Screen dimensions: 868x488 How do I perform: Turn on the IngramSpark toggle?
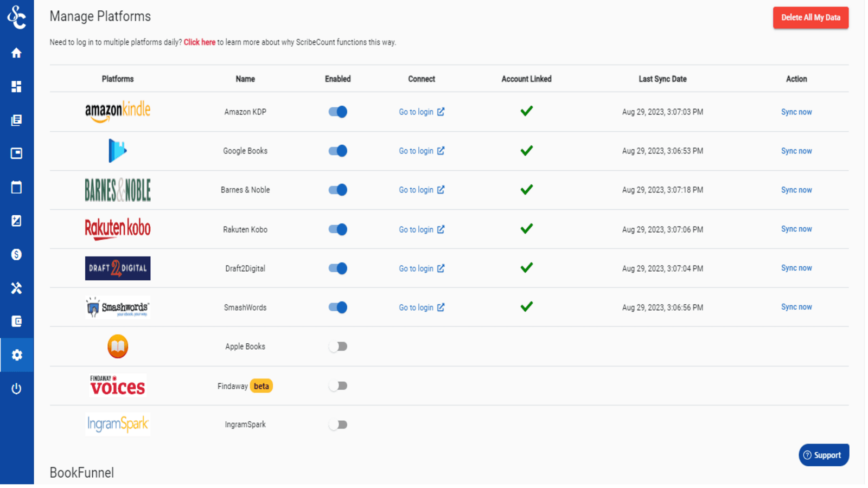click(337, 425)
